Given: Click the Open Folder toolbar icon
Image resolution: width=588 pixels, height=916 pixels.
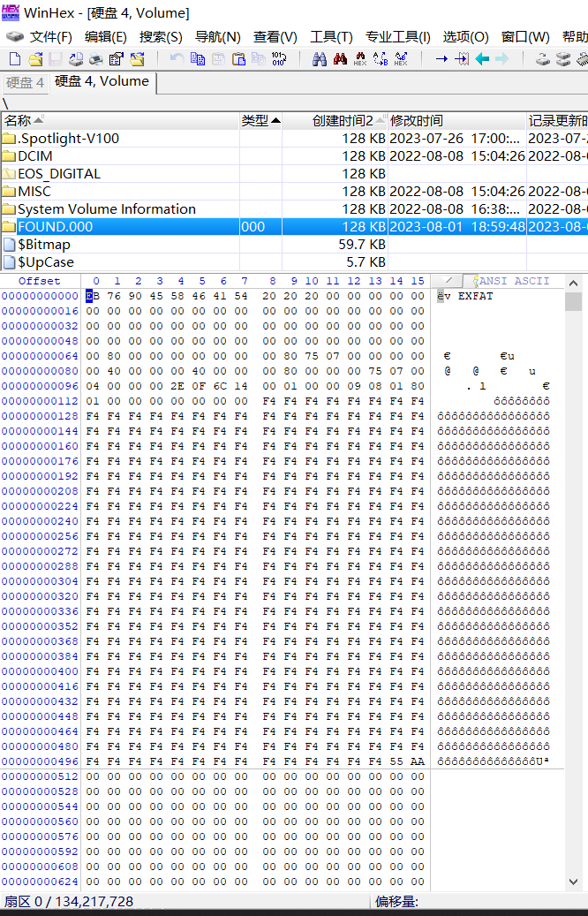Looking at the screenshot, I should 137,58.
